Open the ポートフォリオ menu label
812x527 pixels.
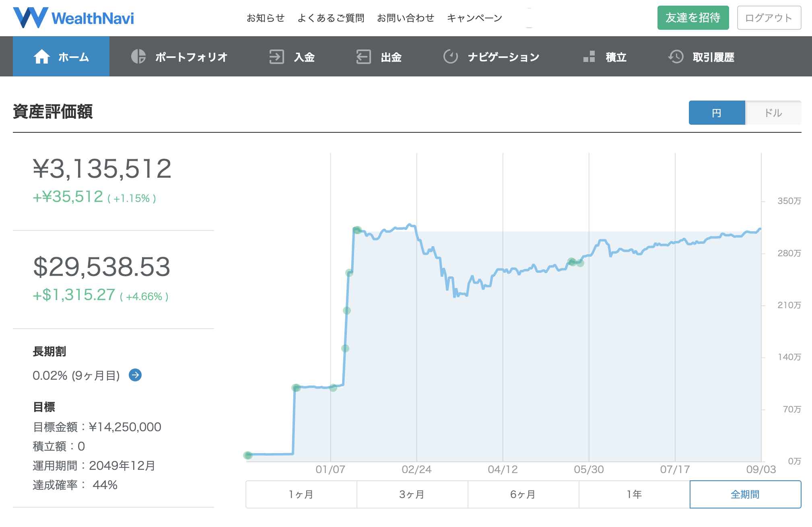(192, 57)
